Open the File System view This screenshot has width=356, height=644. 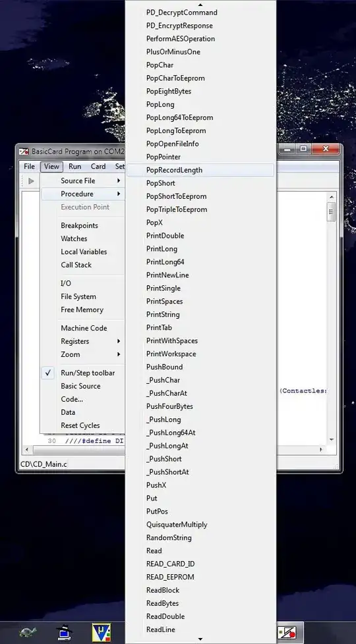(78, 296)
